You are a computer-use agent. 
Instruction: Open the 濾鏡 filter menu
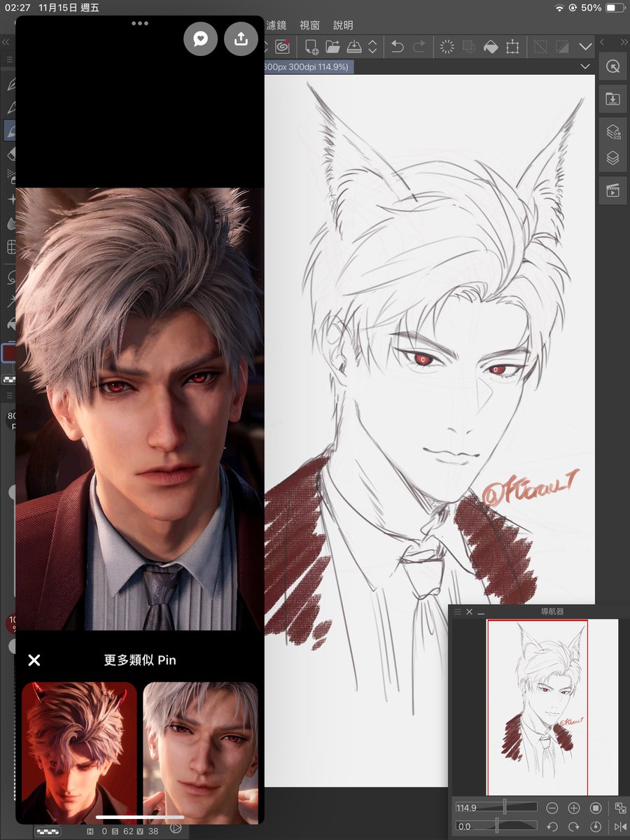[x=275, y=25]
